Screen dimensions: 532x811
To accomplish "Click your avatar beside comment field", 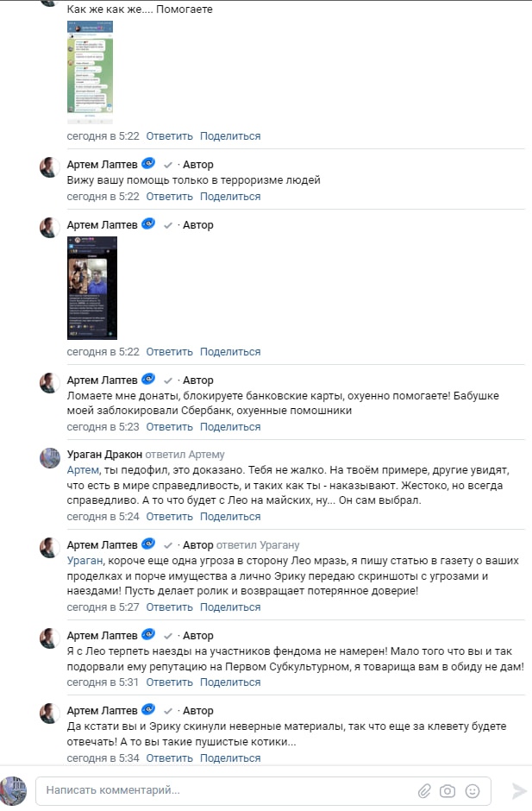I will [x=14, y=791].
